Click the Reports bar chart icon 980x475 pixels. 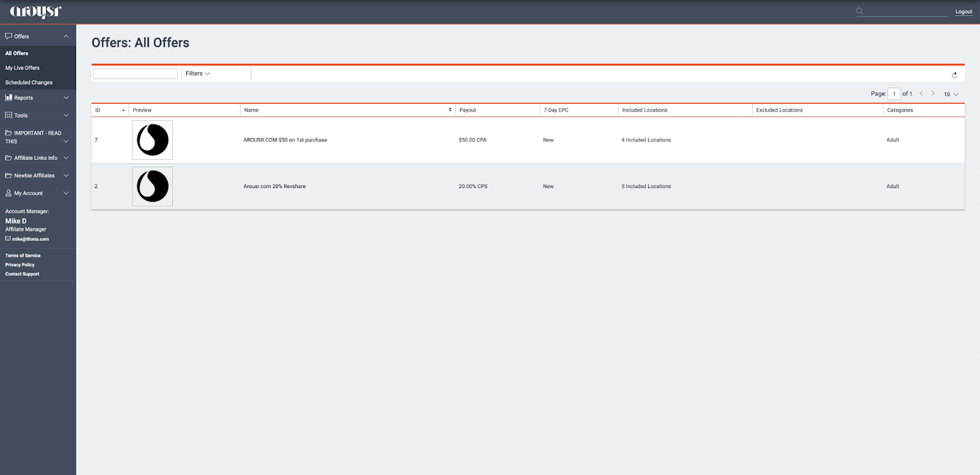[9, 97]
